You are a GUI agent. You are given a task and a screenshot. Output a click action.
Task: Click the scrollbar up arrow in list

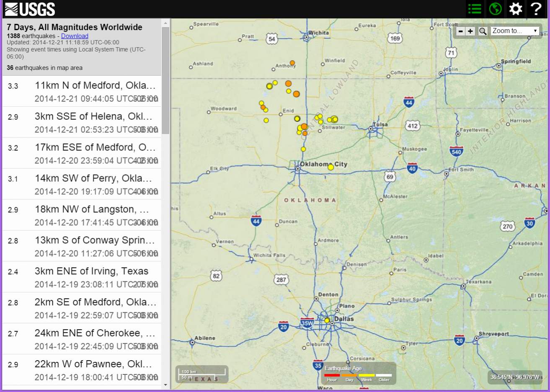165,23
